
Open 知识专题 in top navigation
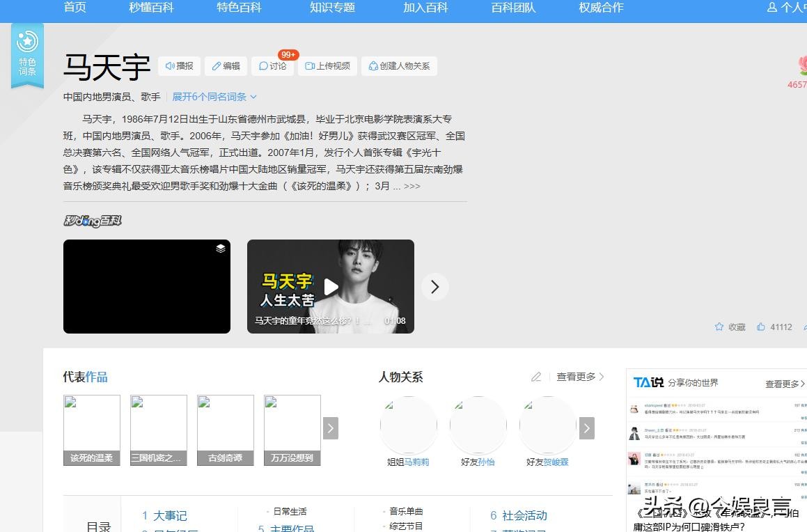(x=332, y=8)
